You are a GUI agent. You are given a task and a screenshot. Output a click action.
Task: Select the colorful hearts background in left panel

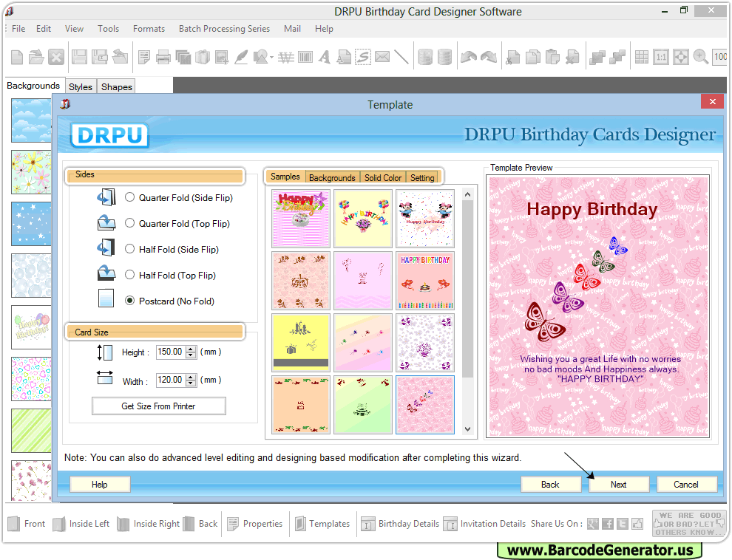31,378
